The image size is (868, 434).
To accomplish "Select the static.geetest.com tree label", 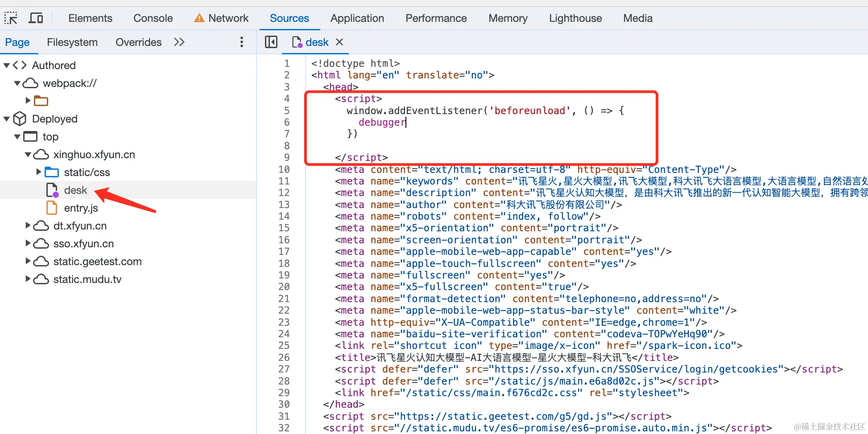I will pos(98,262).
